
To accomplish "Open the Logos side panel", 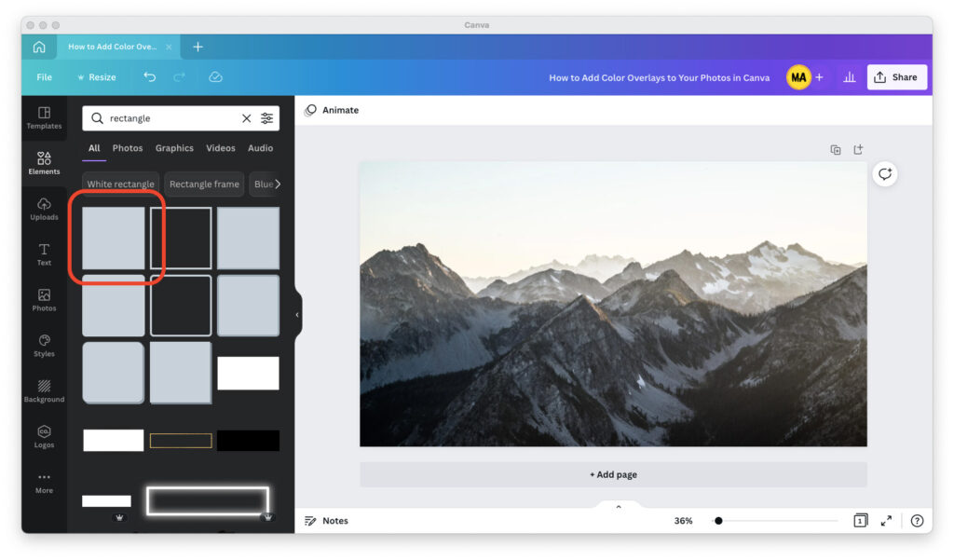I will 44,436.
